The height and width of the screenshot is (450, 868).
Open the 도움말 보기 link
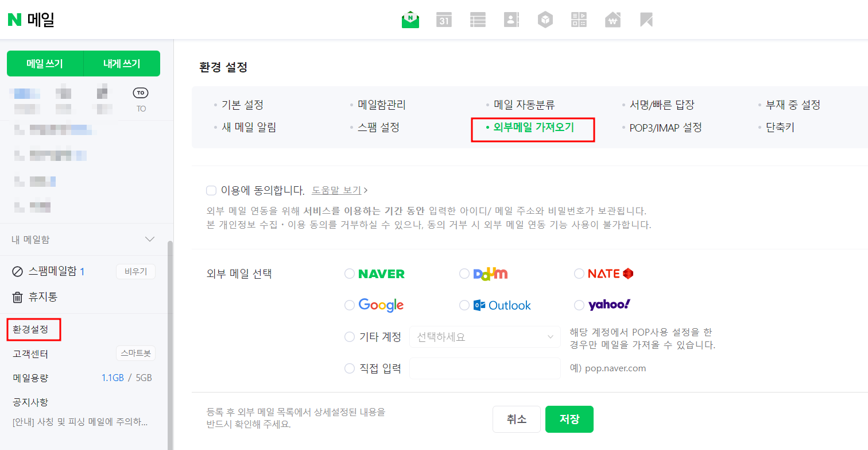(336, 190)
